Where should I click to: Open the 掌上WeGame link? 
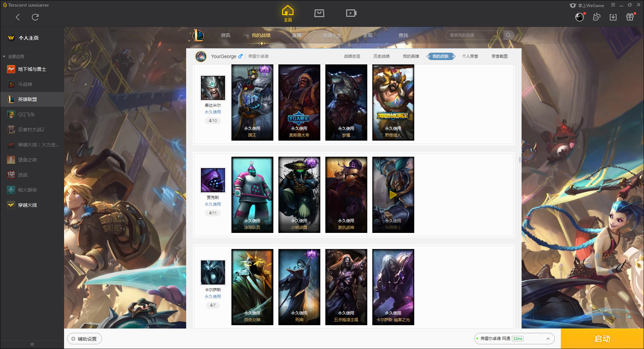pos(587,5)
